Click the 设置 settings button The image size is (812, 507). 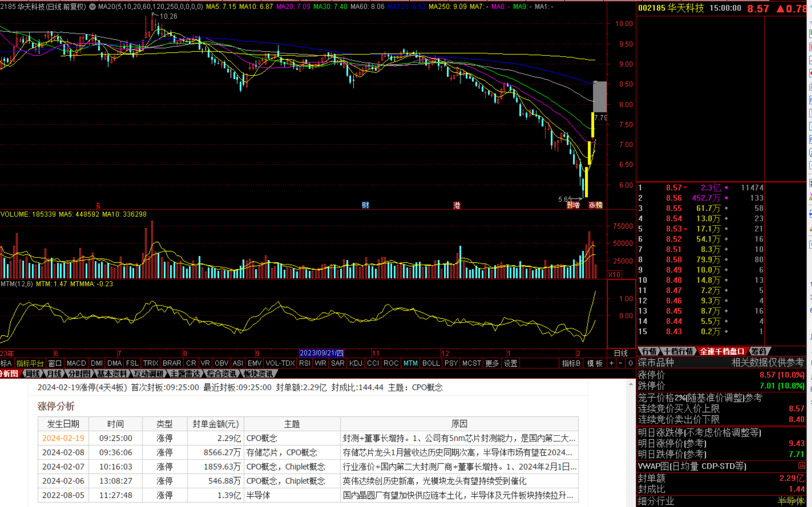pyautogui.click(x=511, y=363)
